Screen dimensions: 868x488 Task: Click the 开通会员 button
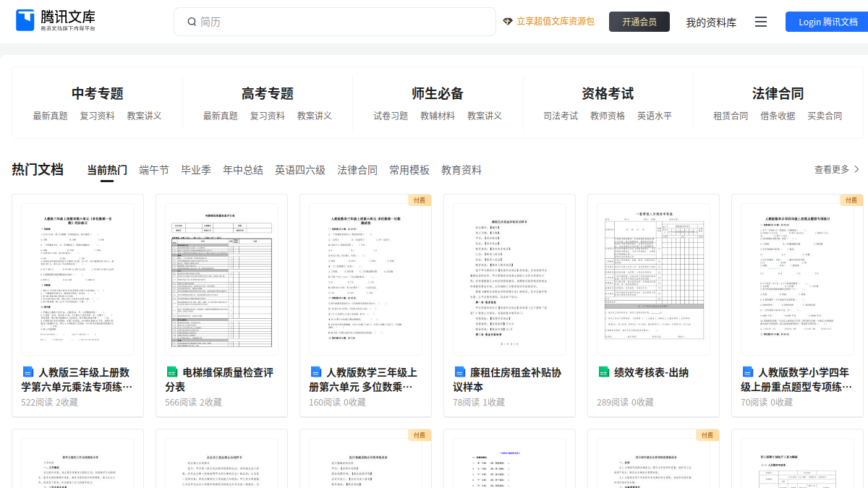point(639,22)
